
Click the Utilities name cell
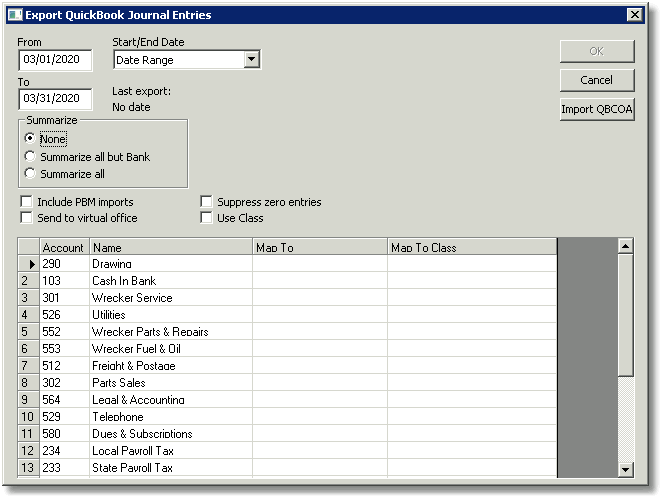pos(171,314)
